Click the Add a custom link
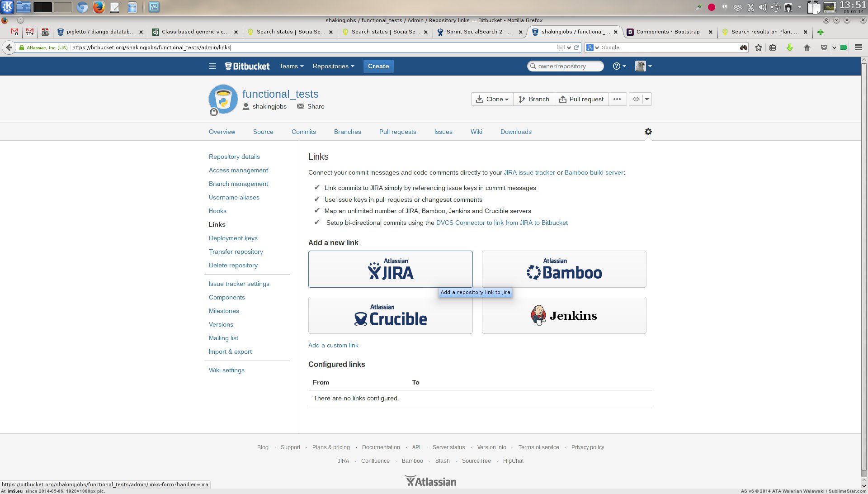Screen dimensions: 868x494 pos(333,345)
